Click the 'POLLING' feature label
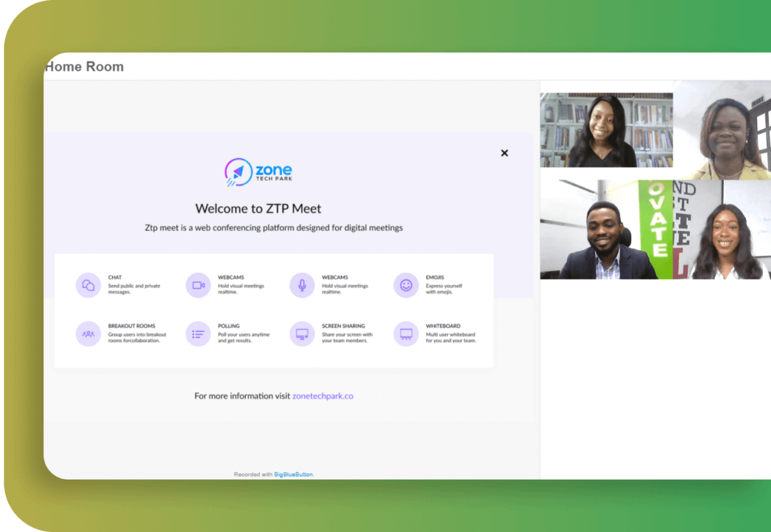The width and height of the screenshot is (771, 532). click(x=229, y=326)
